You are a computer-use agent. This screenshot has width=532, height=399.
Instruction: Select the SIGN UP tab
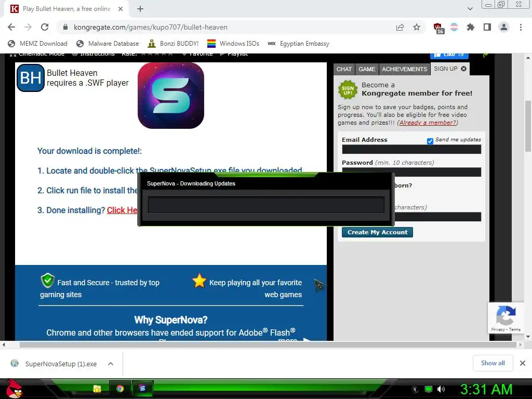click(x=445, y=69)
